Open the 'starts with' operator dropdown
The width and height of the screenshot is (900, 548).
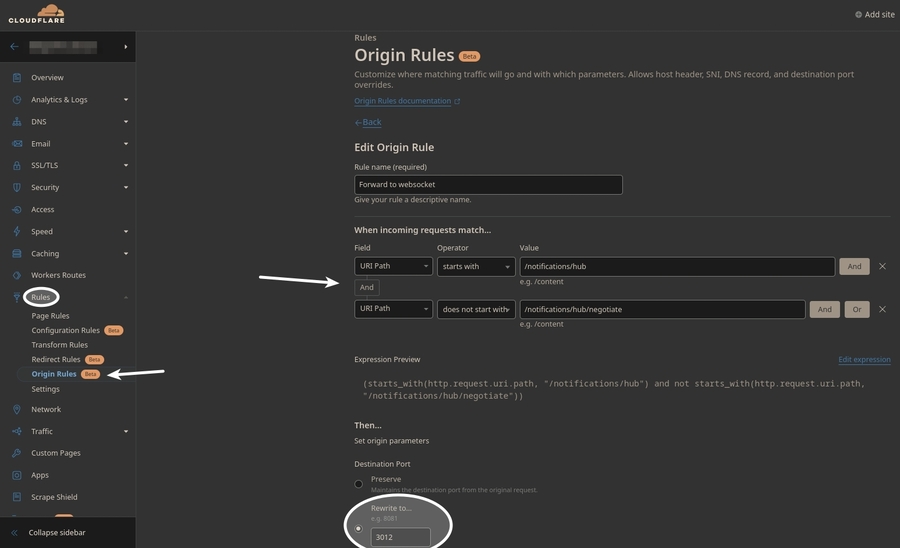point(475,267)
